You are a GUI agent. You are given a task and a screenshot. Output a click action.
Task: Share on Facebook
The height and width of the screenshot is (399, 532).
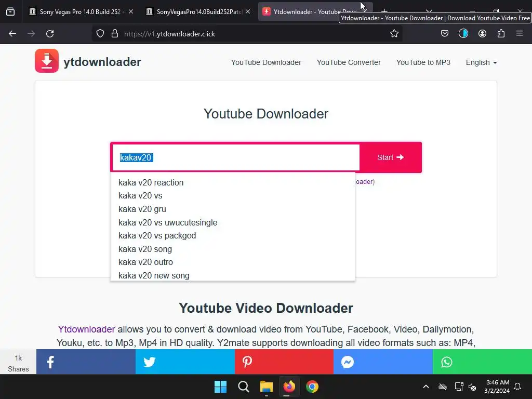tap(86, 362)
